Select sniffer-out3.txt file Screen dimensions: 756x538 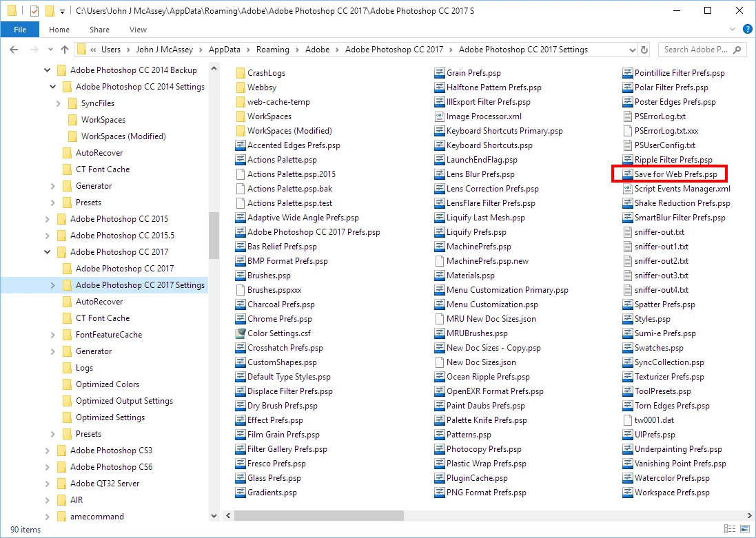655,276
